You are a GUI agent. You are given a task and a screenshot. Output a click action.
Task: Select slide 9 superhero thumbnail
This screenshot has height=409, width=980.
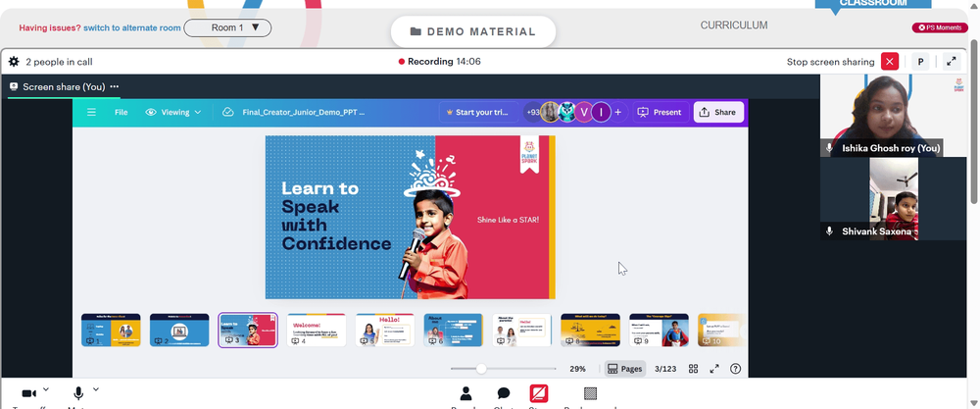659,331
